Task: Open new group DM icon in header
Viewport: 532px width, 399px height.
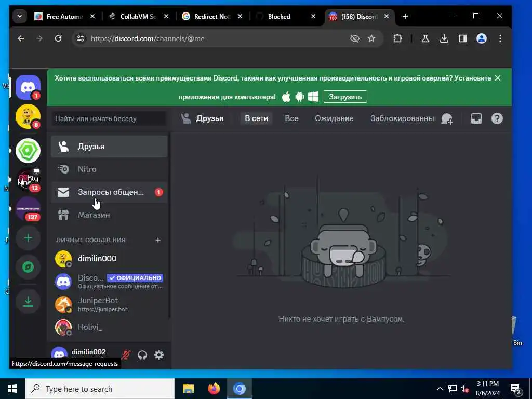Action: [447, 119]
